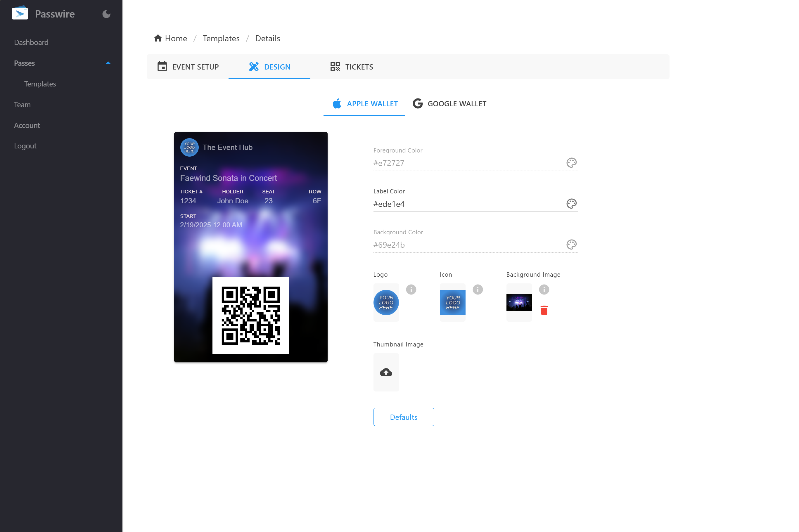Image resolution: width=799 pixels, height=532 pixels.
Task: Click the Defaults button
Action: point(404,417)
